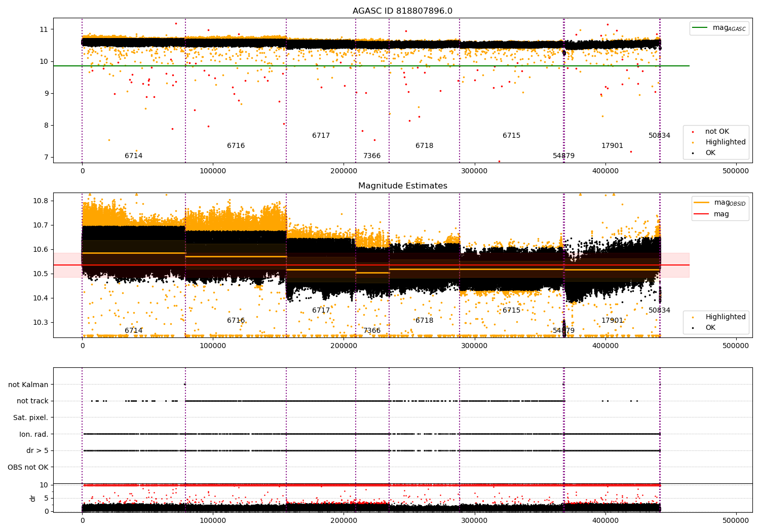
Task: Click y-axis tick 10.8 on middle plot
Action: [41, 201]
